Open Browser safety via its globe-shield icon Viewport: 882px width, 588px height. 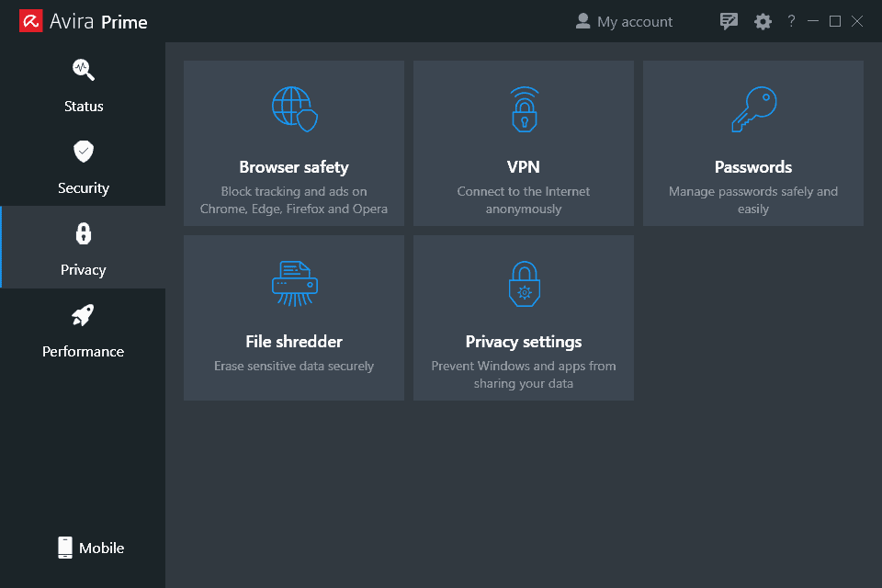pyautogui.click(x=295, y=109)
